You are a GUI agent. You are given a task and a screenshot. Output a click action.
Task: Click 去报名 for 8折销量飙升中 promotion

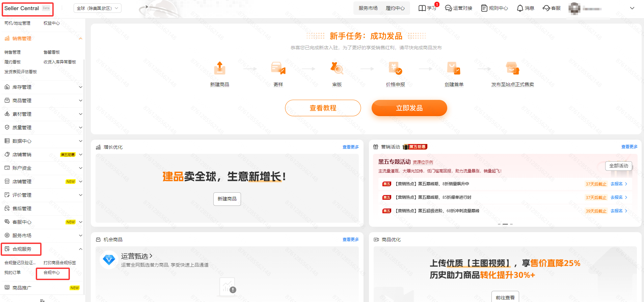(x=618, y=184)
